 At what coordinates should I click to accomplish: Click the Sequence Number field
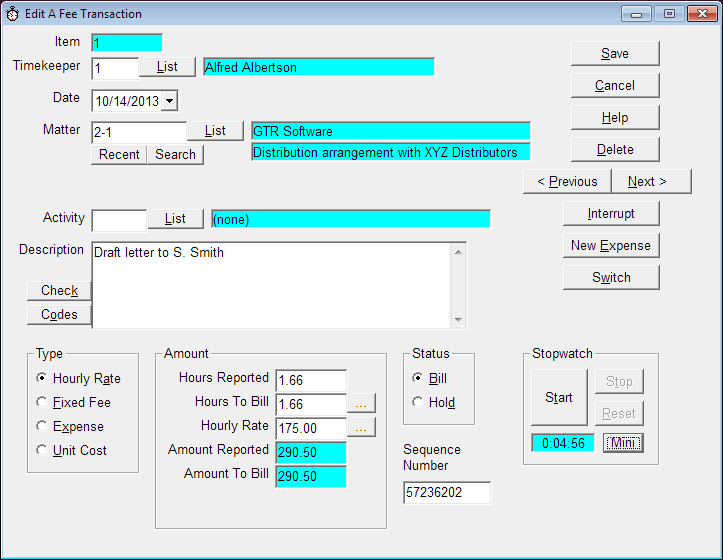(x=447, y=493)
